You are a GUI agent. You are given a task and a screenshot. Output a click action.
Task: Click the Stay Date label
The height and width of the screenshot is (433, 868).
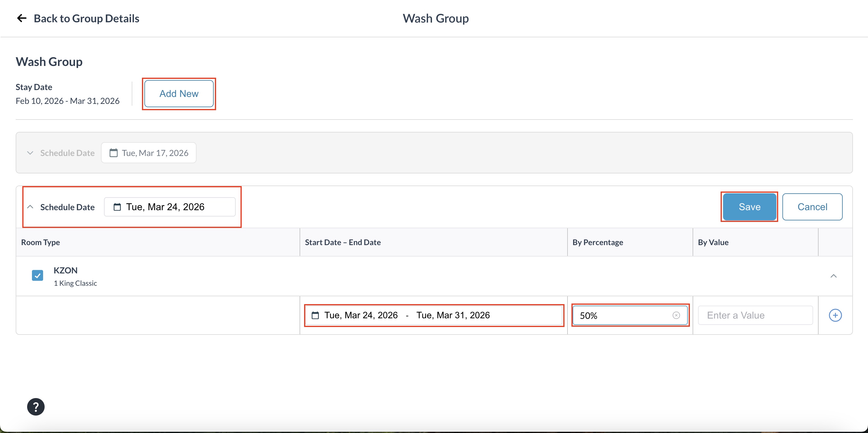(x=34, y=87)
